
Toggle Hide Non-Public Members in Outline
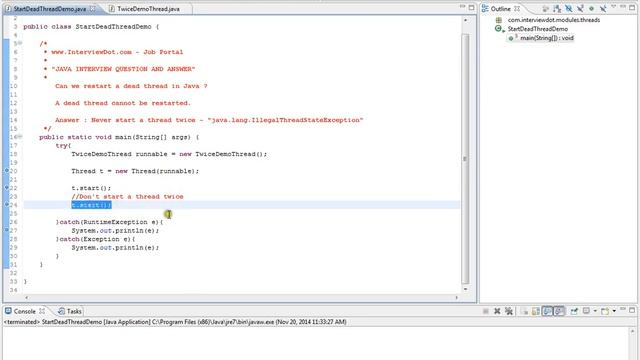tap(591, 9)
